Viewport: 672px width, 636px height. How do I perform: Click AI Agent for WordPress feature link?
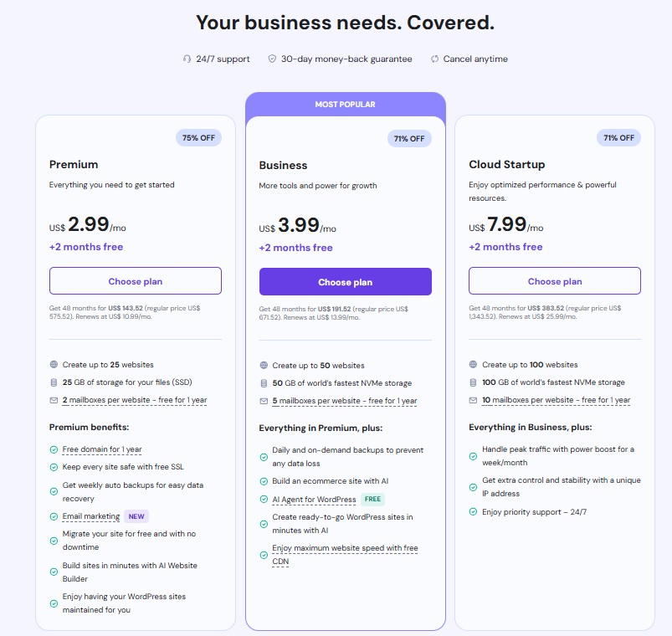click(314, 500)
